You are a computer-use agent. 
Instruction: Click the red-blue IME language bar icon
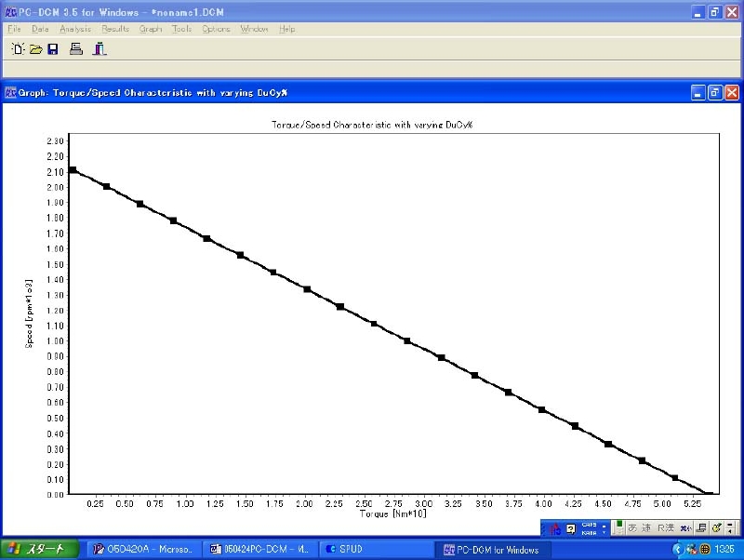[x=555, y=528]
